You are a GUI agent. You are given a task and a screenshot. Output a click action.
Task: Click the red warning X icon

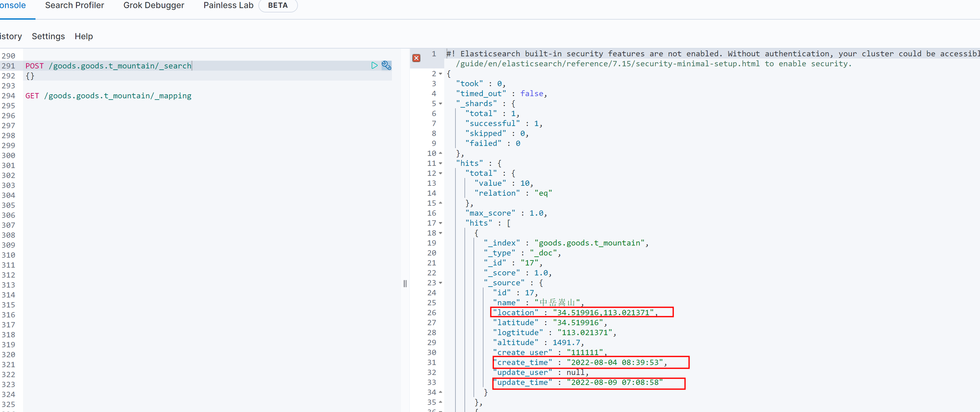[416, 58]
